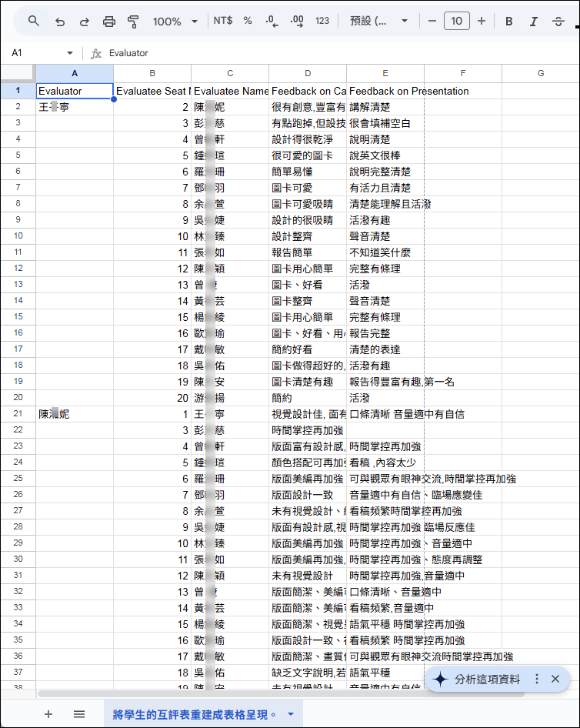This screenshot has width=580, height=728.
Task: Click the horizontal scrollbar
Action: click(x=281, y=693)
